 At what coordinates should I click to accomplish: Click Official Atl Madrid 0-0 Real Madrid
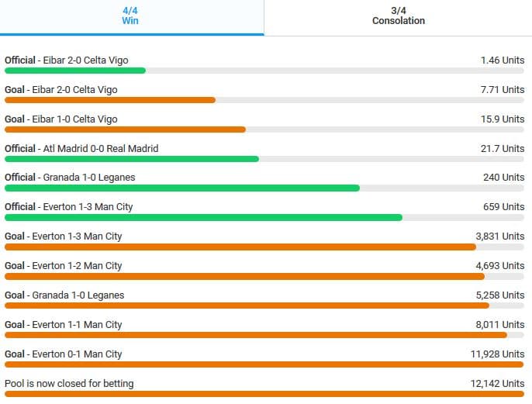tap(81, 148)
